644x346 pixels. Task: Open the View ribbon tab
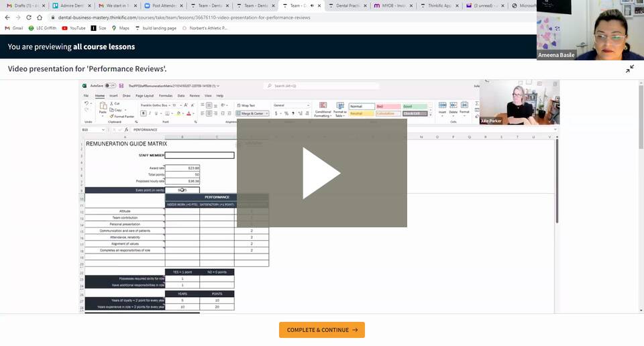[208, 96]
